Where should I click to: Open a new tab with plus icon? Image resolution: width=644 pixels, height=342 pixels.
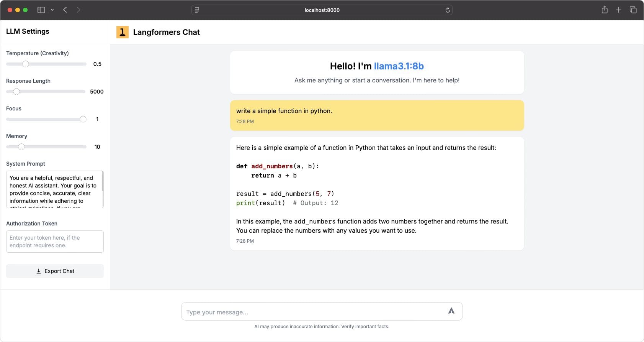(619, 10)
